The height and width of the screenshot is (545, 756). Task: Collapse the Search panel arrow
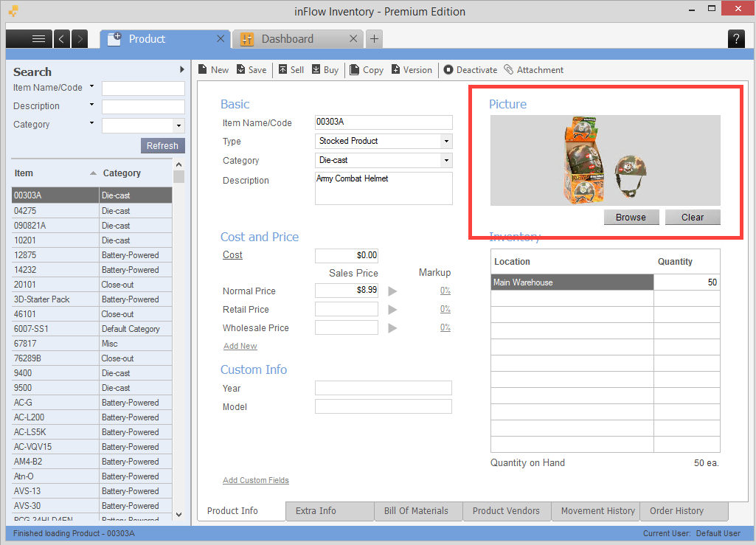tap(181, 69)
